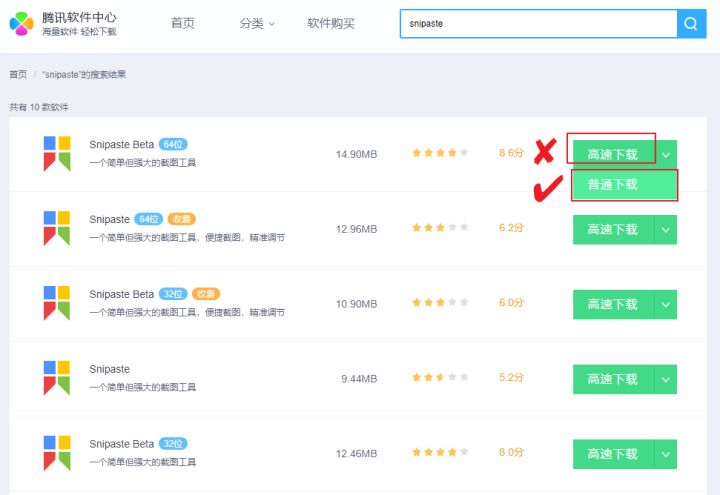Click 收费 badge in 10.90MB row
The image size is (720, 495).
tap(206, 294)
